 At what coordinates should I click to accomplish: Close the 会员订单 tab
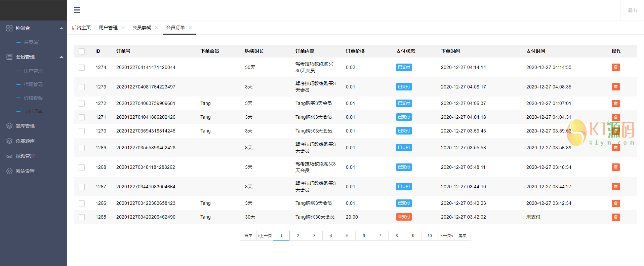(x=190, y=28)
